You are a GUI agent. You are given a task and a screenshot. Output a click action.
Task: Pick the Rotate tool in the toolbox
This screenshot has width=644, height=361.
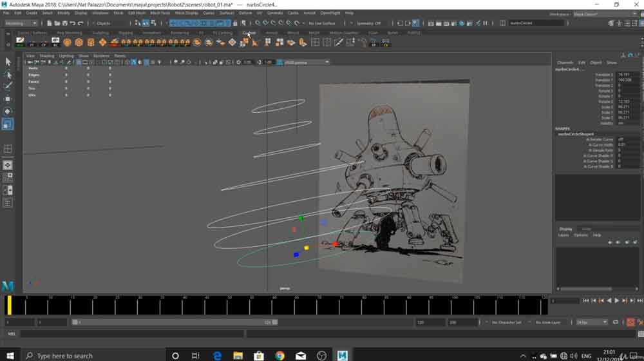8,112
